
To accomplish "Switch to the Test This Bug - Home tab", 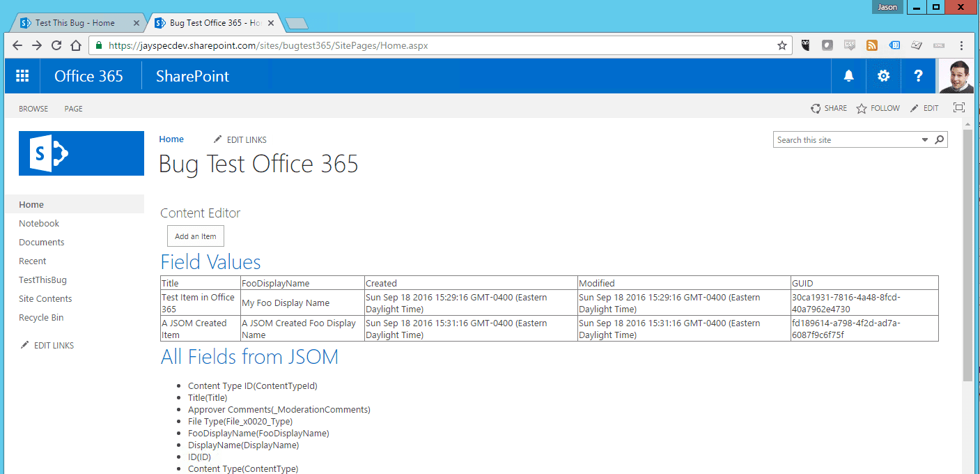I will (x=75, y=23).
